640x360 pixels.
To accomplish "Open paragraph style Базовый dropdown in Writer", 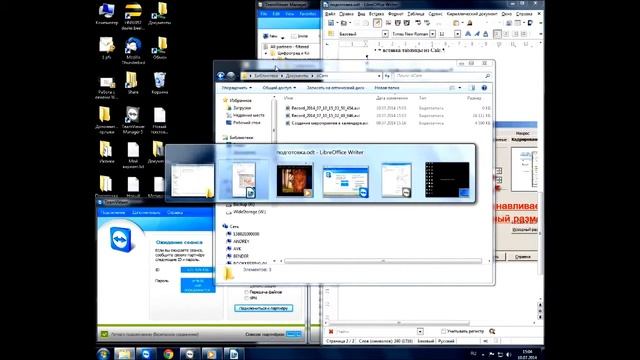I will pos(385,34).
